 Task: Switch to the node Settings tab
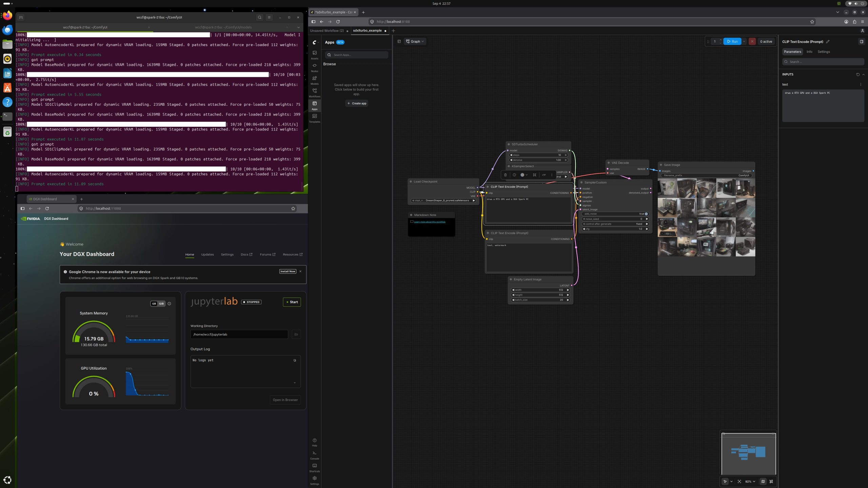[824, 52]
